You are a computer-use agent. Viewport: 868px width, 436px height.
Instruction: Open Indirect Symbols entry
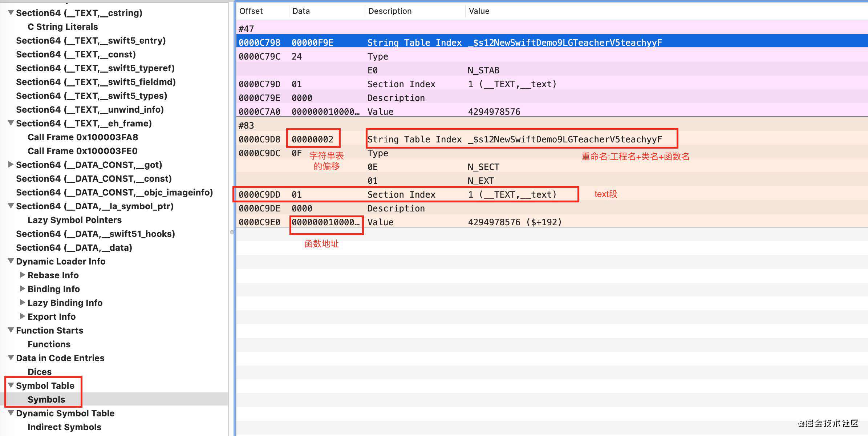point(64,427)
